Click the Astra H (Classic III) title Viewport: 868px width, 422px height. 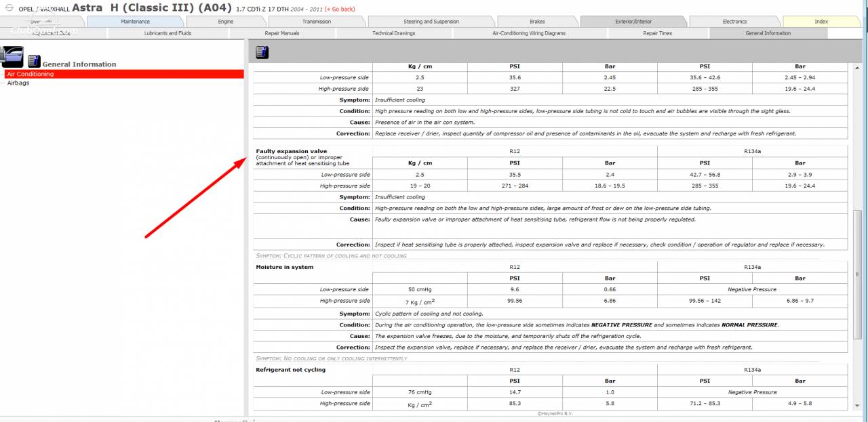click(152, 8)
